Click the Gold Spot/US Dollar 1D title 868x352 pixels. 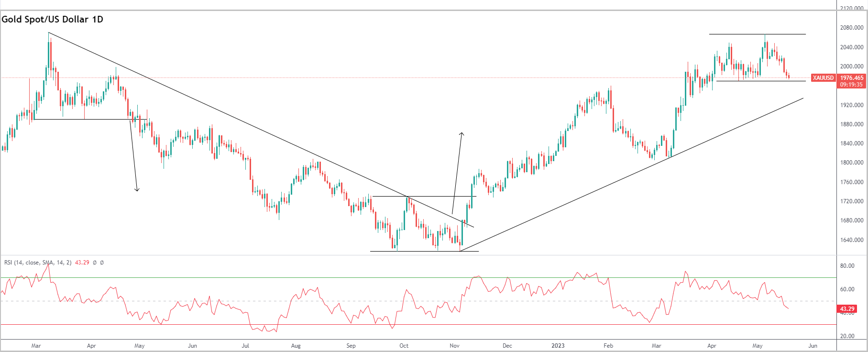coord(52,20)
